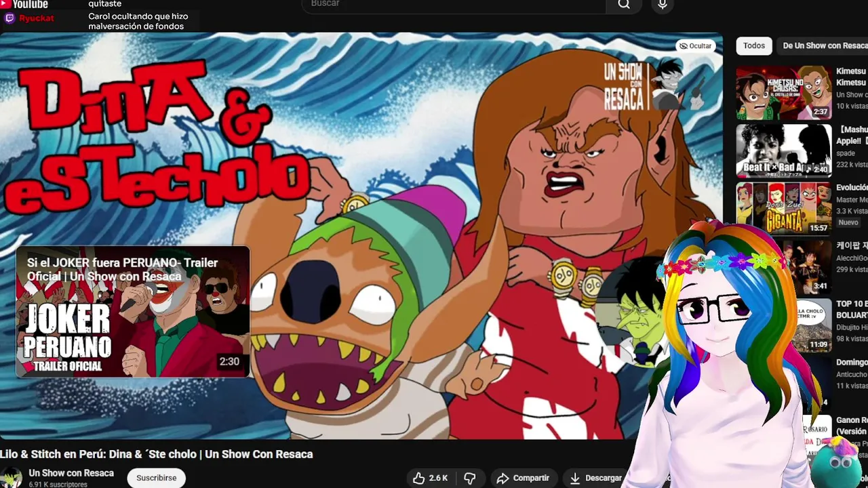Viewport: 868px width, 488px height.
Task: Open the Evolución video title
Action: point(852,188)
